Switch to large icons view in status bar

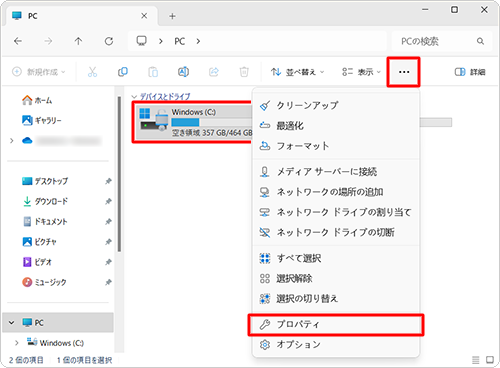coord(490,360)
